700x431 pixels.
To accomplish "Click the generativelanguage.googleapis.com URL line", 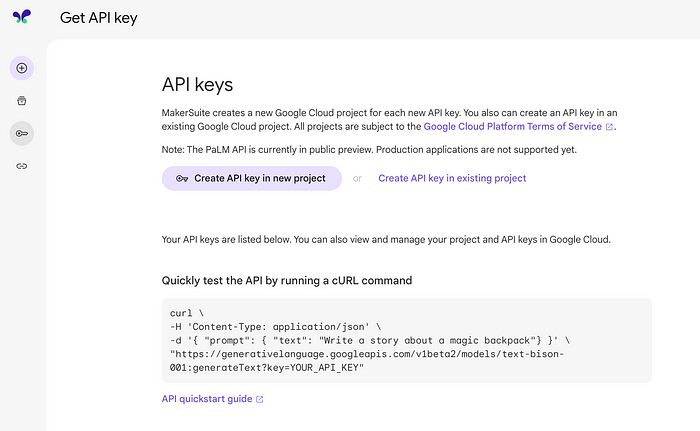I will 367,354.
